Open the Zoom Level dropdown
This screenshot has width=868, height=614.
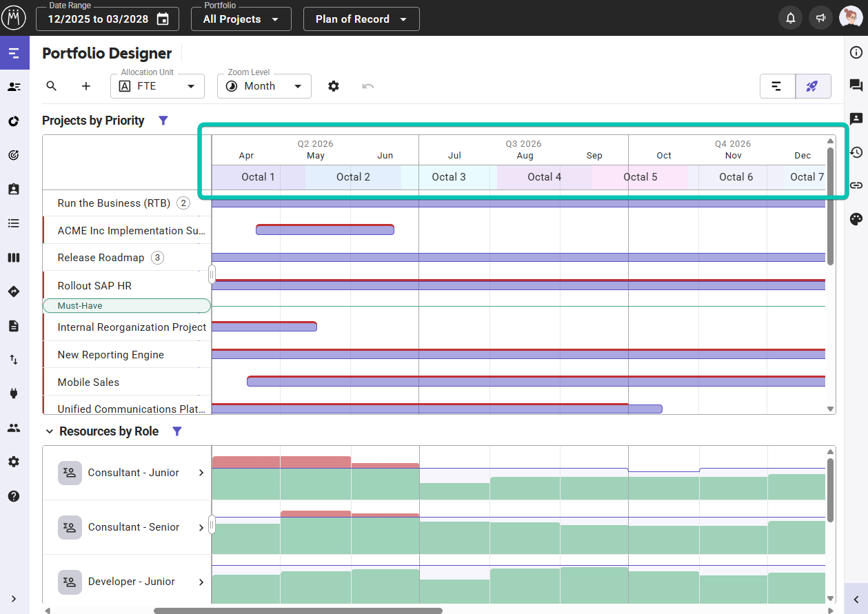(264, 86)
